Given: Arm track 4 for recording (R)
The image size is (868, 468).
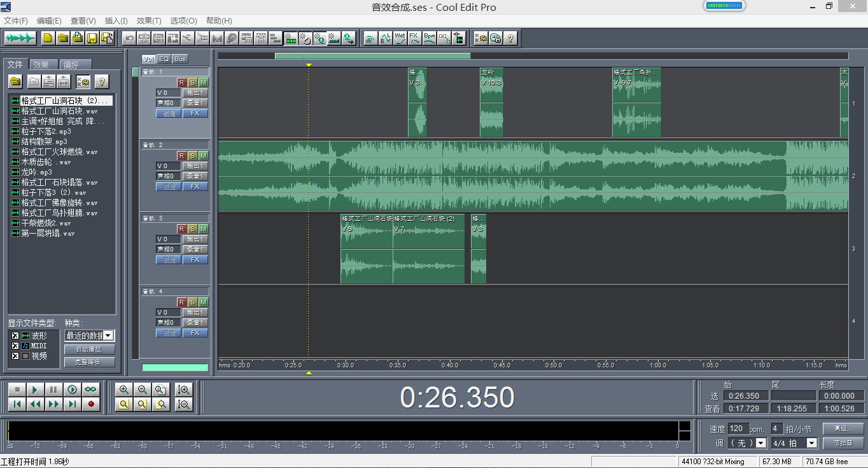Looking at the screenshot, I should click(x=181, y=302).
